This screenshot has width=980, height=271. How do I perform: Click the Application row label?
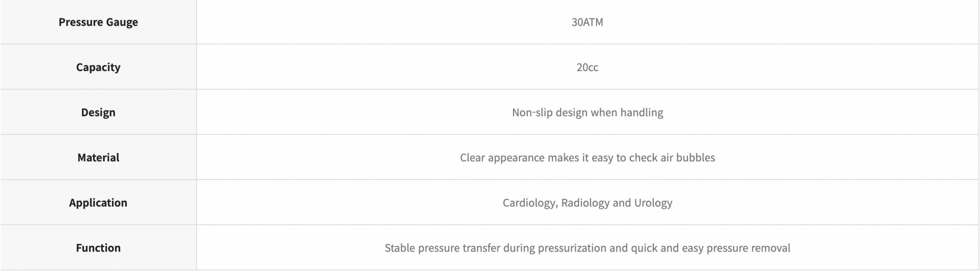click(98, 203)
